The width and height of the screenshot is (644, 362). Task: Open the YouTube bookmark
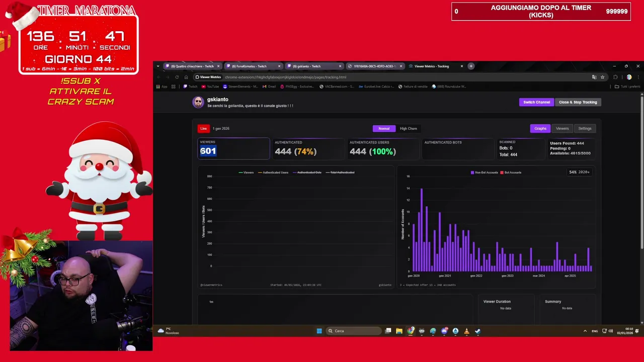211,86
